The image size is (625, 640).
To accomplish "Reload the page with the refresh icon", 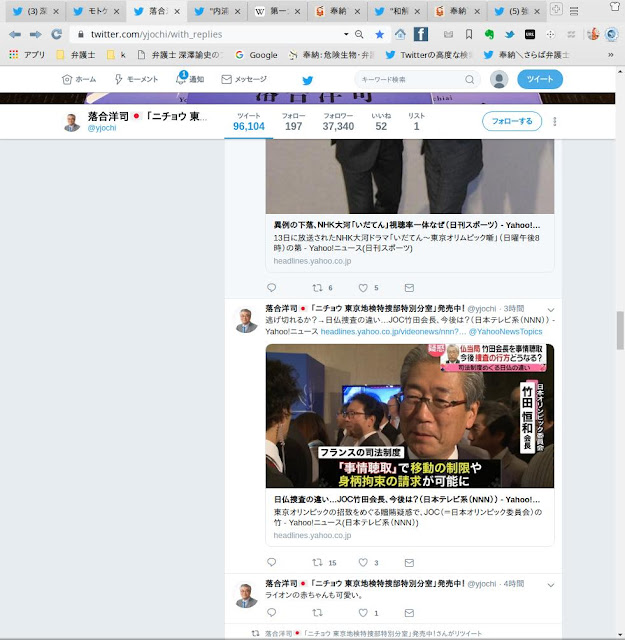I will coord(56,34).
